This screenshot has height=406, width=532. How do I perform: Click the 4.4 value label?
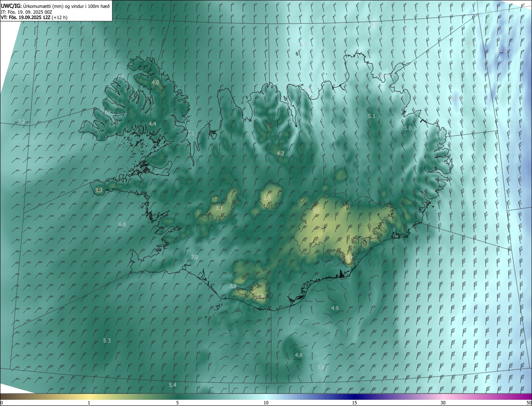pyautogui.click(x=153, y=124)
